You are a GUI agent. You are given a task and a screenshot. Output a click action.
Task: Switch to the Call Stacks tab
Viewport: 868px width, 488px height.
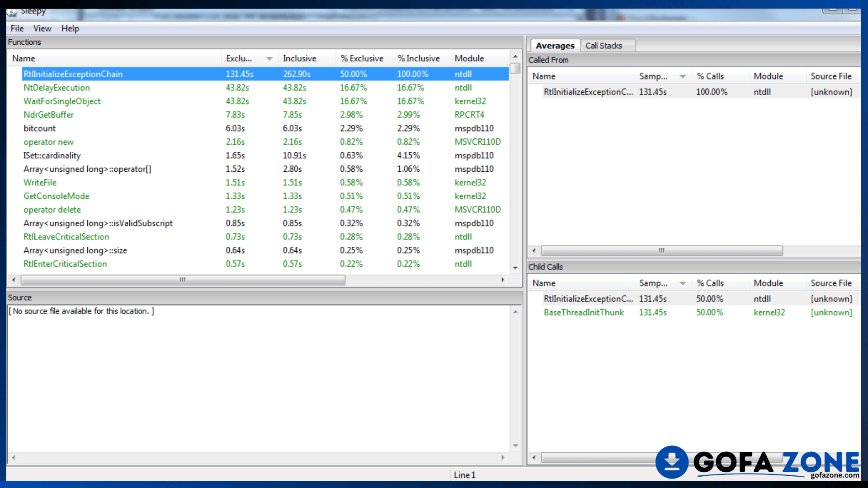(604, 46)
